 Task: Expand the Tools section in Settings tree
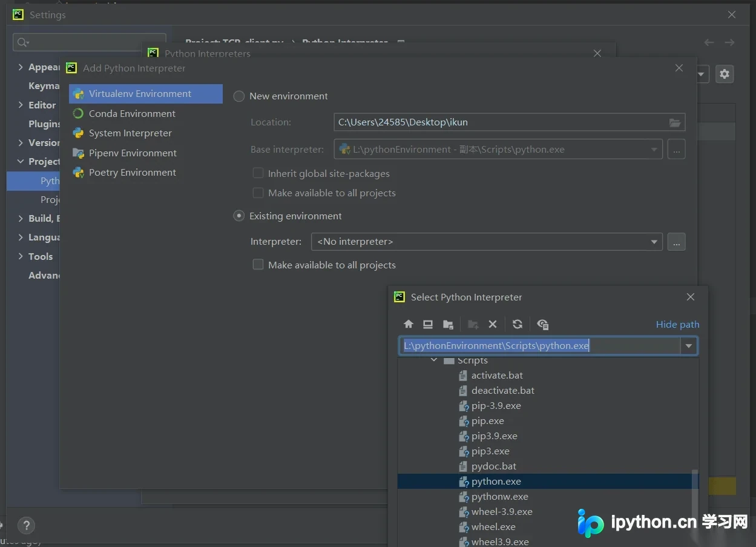pyautogui.click(x=21, y=256)
